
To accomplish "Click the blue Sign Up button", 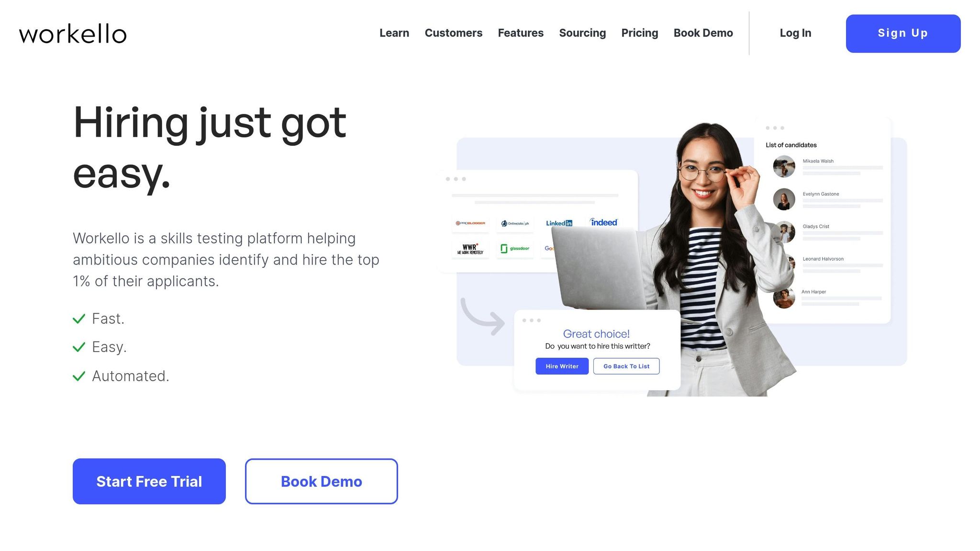I will click(x=903, y=33).
